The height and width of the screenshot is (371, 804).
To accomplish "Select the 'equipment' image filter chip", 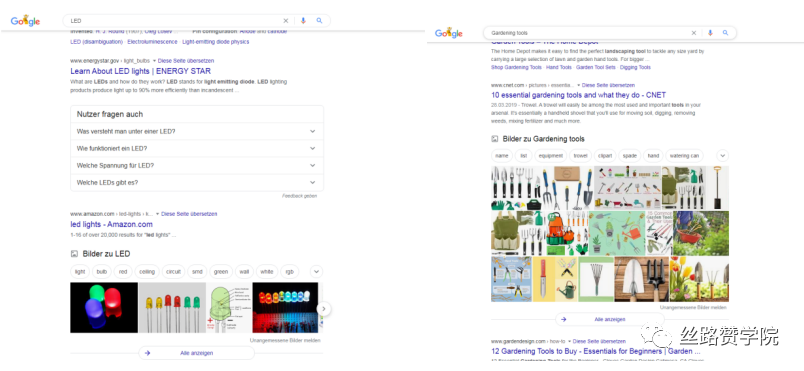I will click(x=551, y=155).
